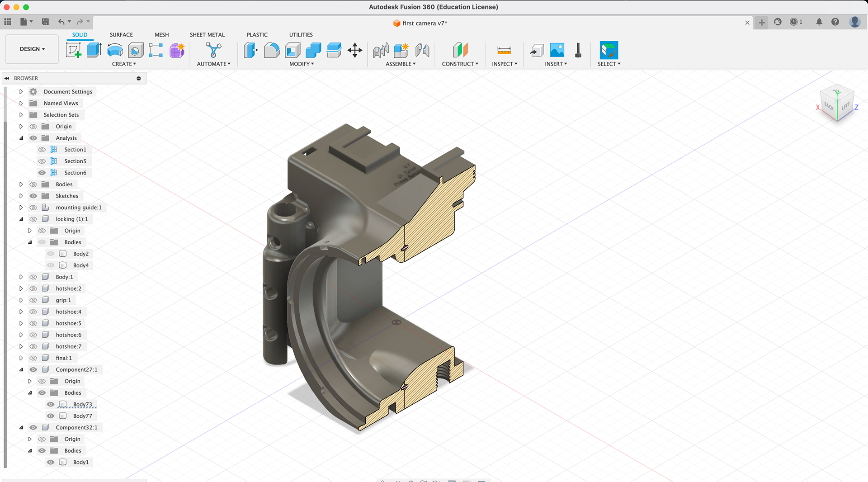868x482 pixels.
Task: Switch to the MESH tab
Action: coord(161,35)
